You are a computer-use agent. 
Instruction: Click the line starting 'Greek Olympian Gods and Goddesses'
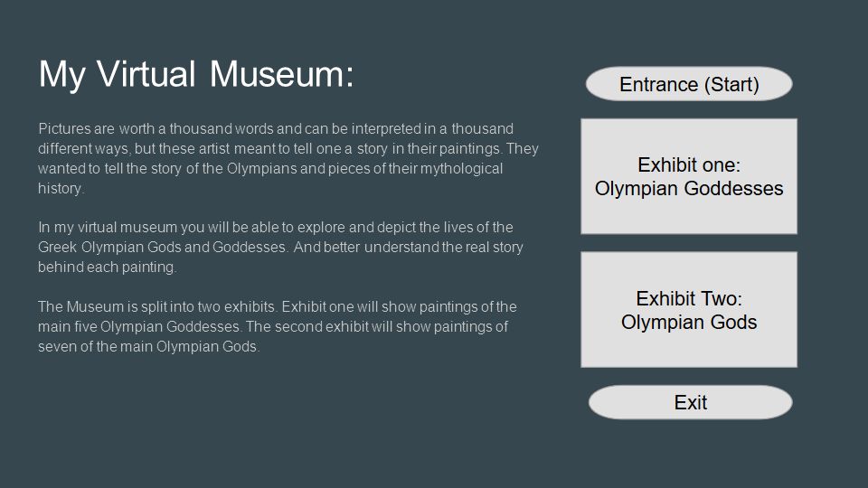pos(280,248)
